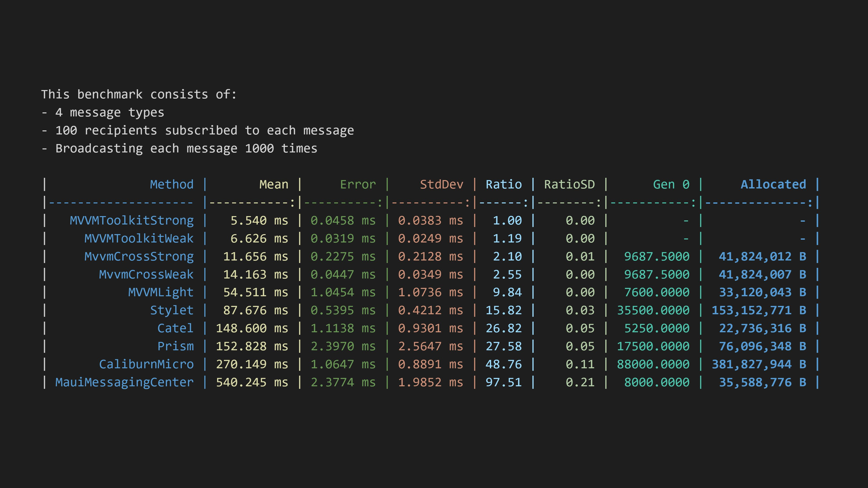Select the CaliburnMicro method name
This screenshot has height=488, width=868.
tap(146, 364)
